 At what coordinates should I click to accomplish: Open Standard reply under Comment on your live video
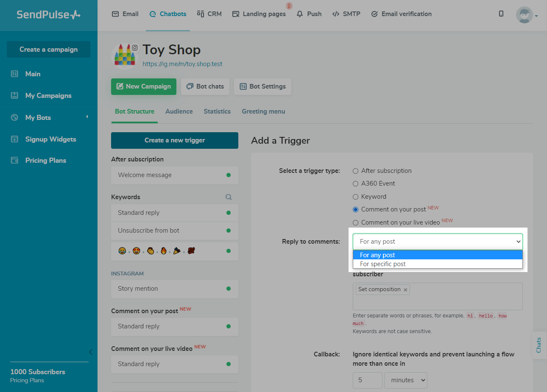(175, 364)
